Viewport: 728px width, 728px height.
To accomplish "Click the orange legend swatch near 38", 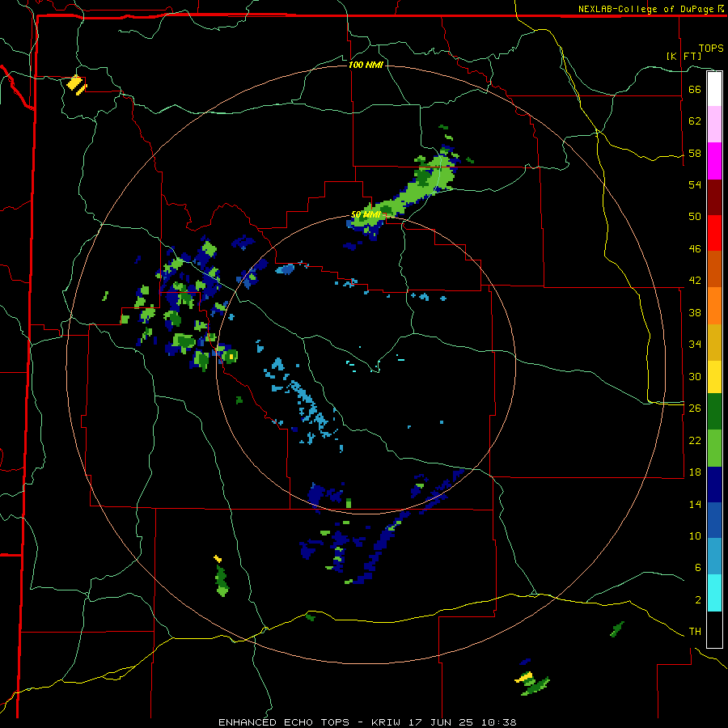I will tap(714, 306).
